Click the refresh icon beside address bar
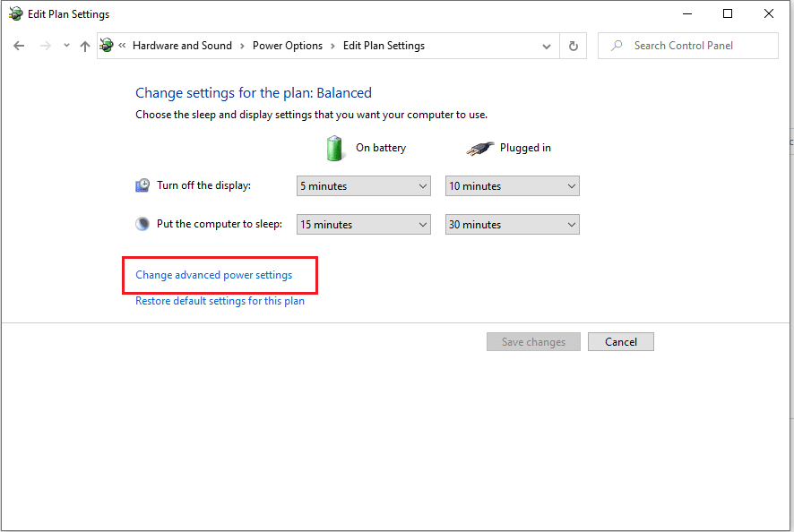This screenshot has height=532, width=794. [x=573, y=45]
